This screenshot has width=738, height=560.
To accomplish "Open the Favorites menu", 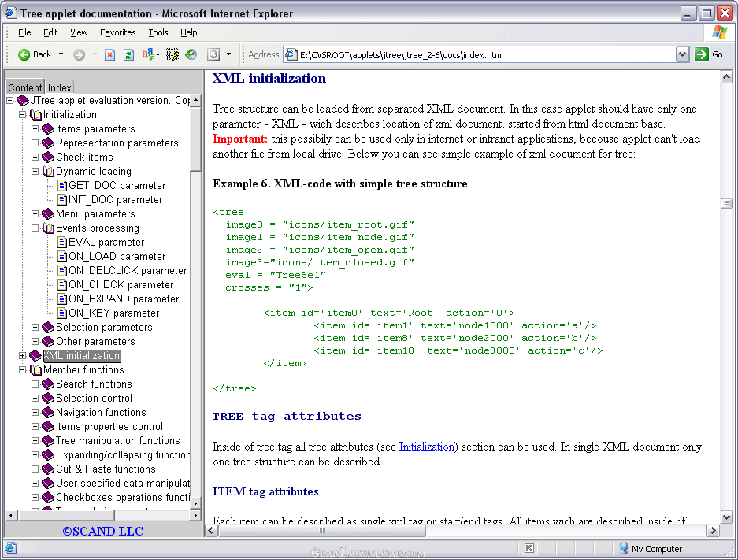I will click(117, 32).
